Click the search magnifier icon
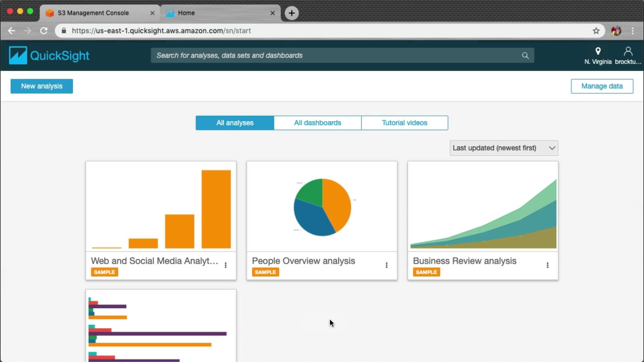This screenshot has width=644, height=362. click(x=525, y=56)
